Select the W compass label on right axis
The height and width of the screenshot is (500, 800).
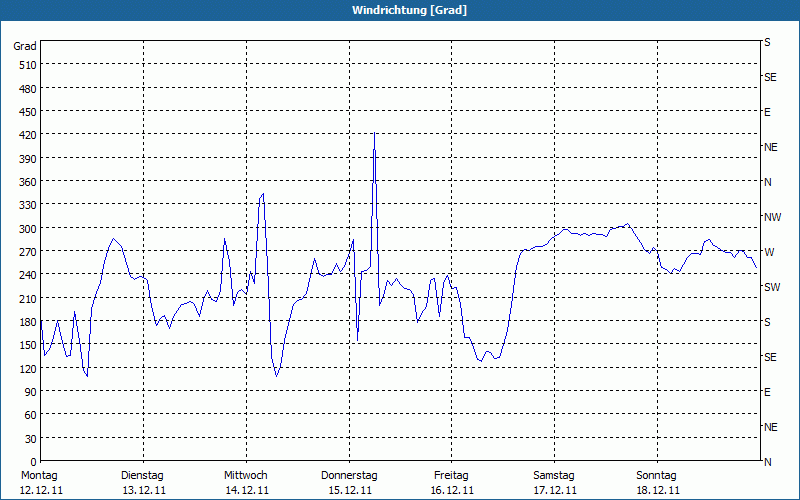pyautogui.click(x=768, y=252)
